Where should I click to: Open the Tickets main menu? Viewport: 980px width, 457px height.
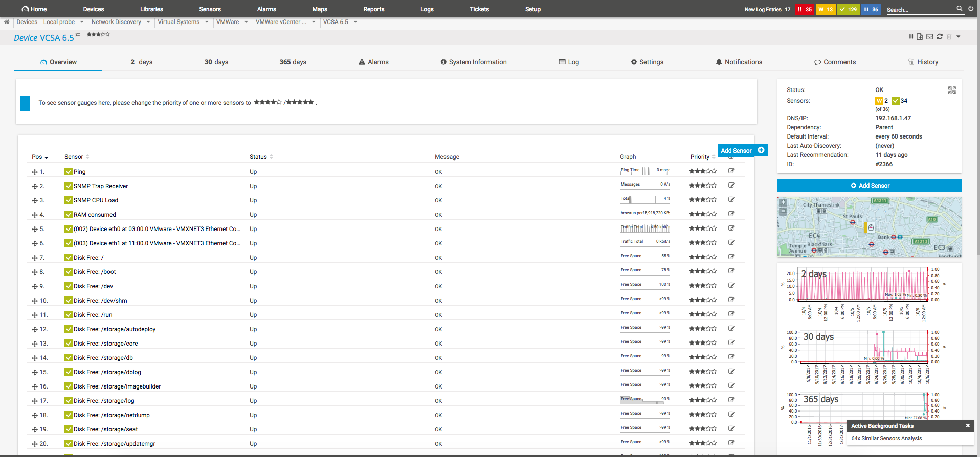(x=479, y=9)
